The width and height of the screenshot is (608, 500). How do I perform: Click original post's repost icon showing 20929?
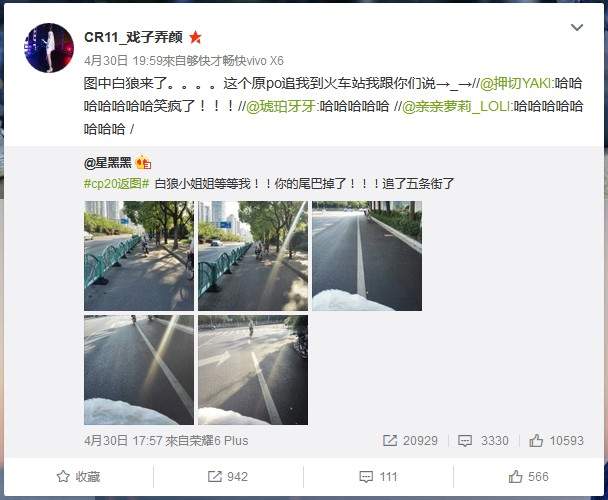pyautogui.click(x=390, y=441)
